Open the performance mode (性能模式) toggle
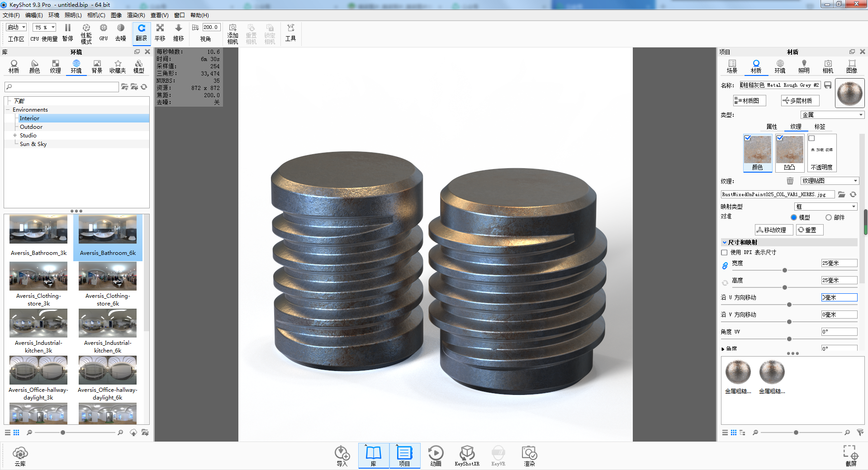868x470 pixels. 86,34
